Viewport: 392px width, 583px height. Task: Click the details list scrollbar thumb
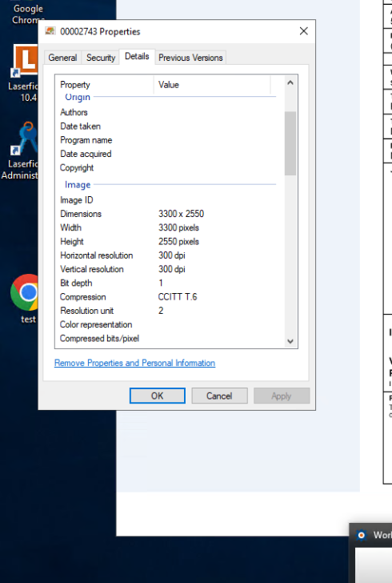[x=290, y=143]
